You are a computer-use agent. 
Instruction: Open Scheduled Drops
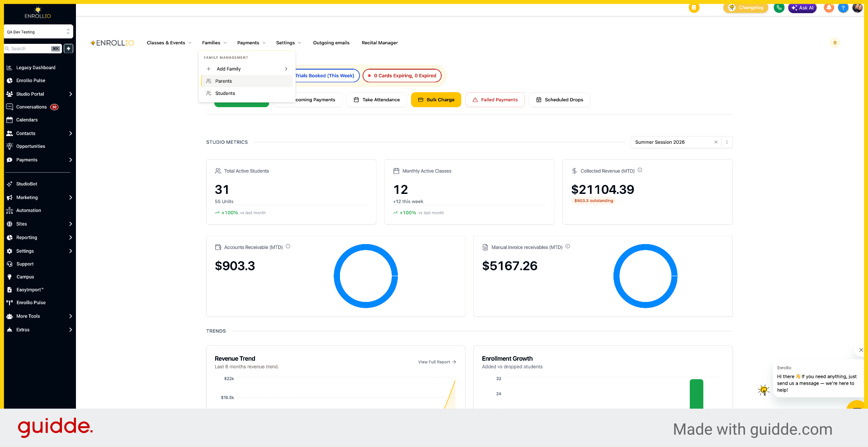560,100
